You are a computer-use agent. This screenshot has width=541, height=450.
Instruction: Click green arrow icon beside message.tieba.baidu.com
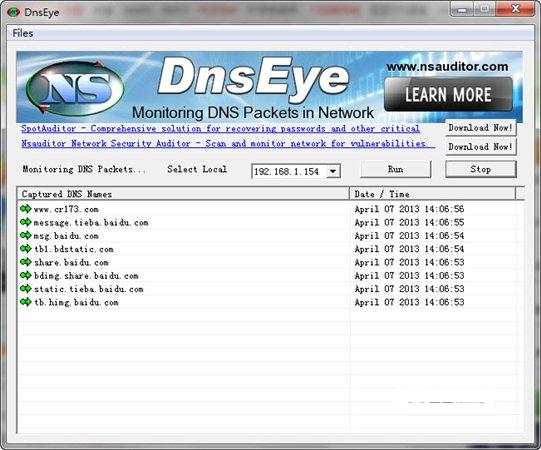point(26,222)
